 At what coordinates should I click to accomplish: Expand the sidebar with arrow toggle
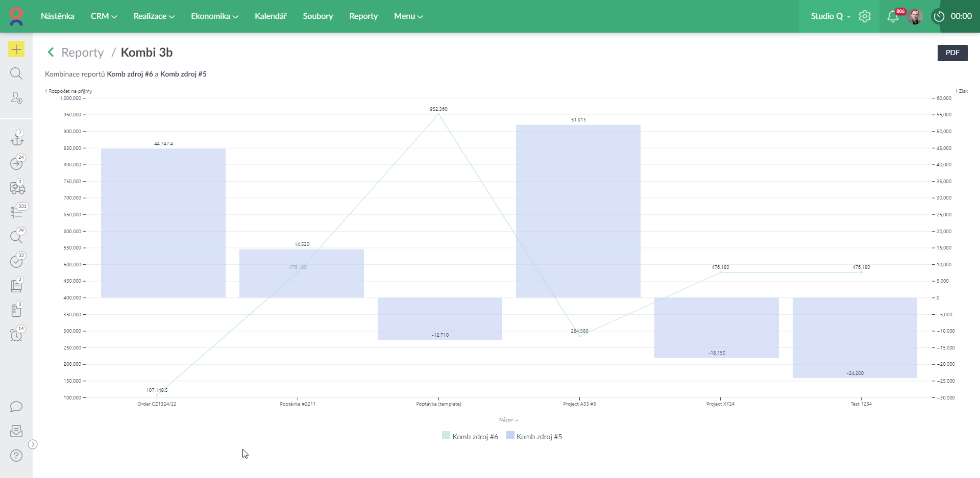click(33, 444)
